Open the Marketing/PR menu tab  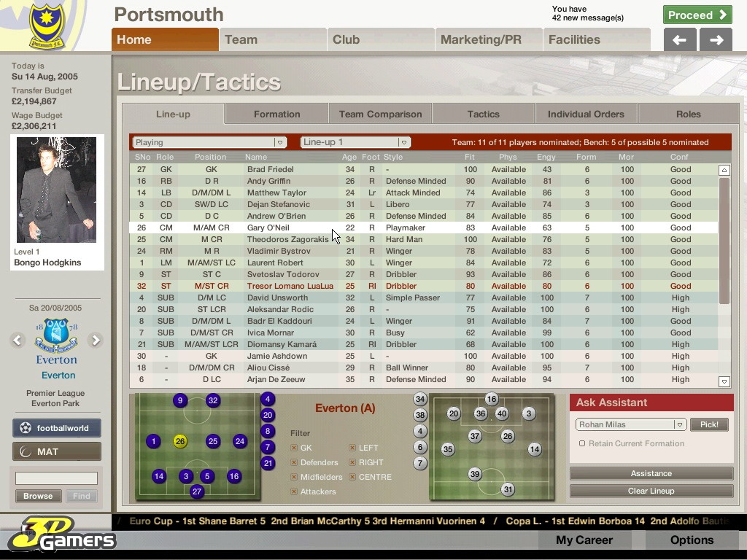tap(481, 40)
